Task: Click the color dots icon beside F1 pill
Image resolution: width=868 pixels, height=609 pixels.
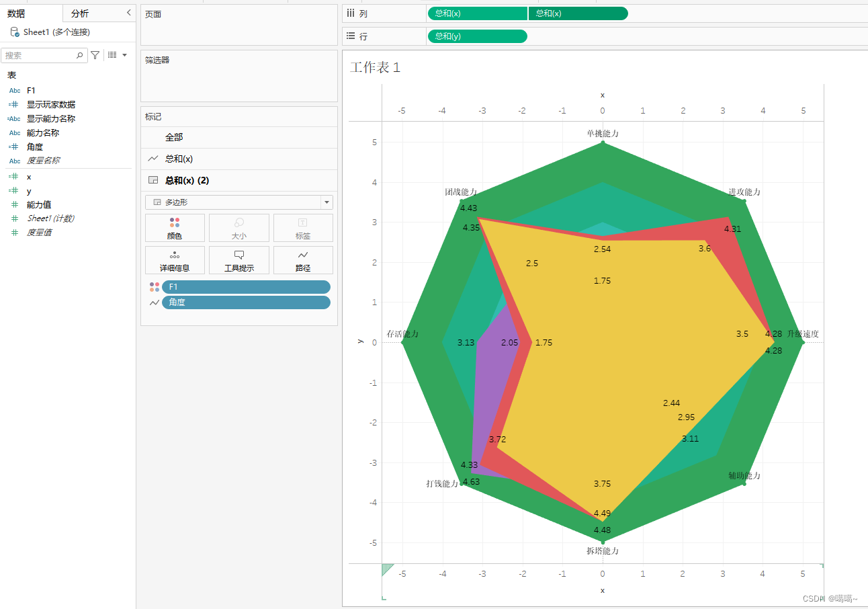Action: (x=155, y=287)
